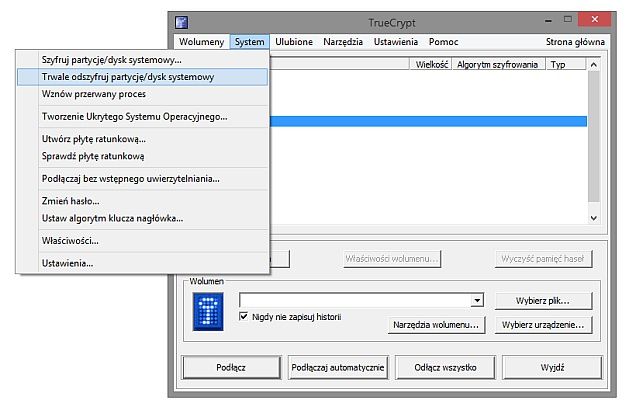The height and width of the screenshot is (407, 630).
Task: Click the TrueCrypt title bar app icon
Action: click(x=182, y=22)
